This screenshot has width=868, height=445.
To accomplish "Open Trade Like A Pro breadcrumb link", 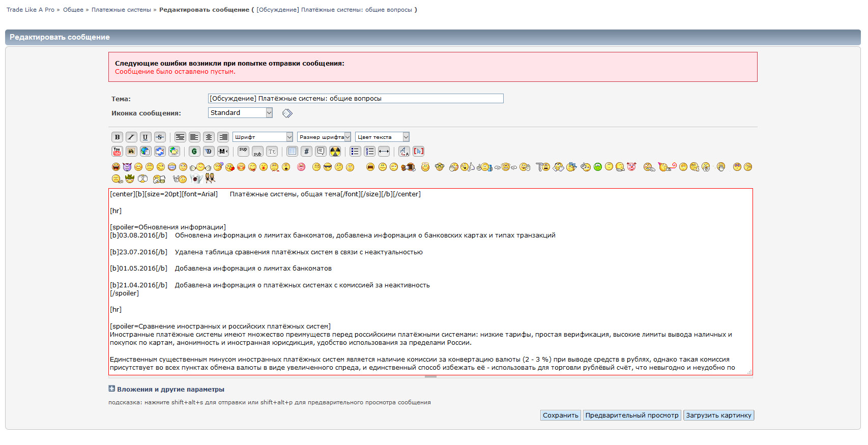I will pyautogui.click(x=31, y=10).
